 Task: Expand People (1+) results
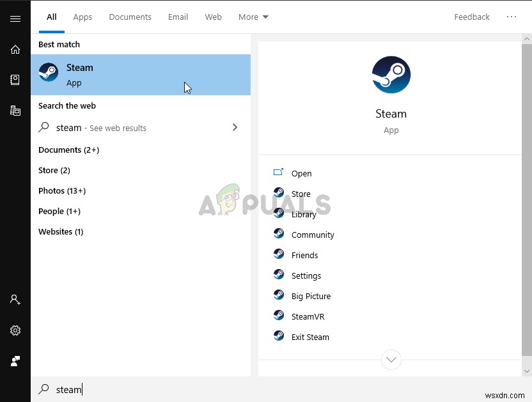click(59, 212)
